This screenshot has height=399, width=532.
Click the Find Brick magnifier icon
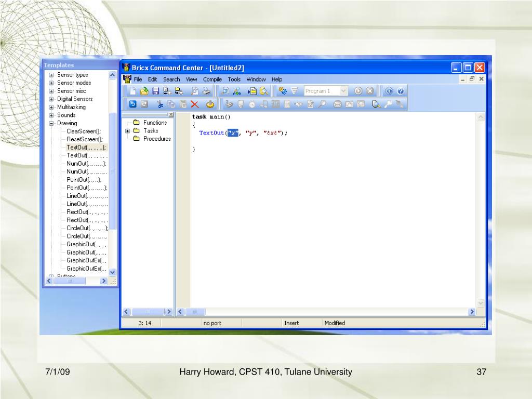(376, 104)
